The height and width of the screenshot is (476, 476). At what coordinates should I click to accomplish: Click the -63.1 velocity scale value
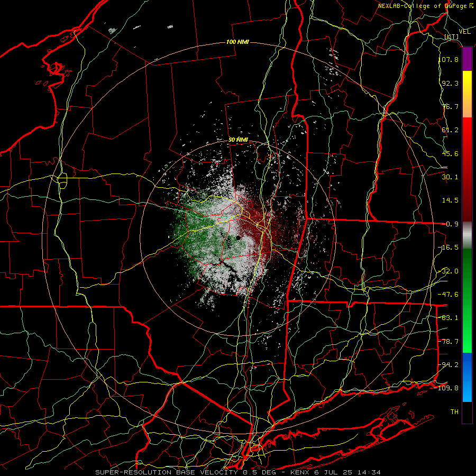pos(448,317)
